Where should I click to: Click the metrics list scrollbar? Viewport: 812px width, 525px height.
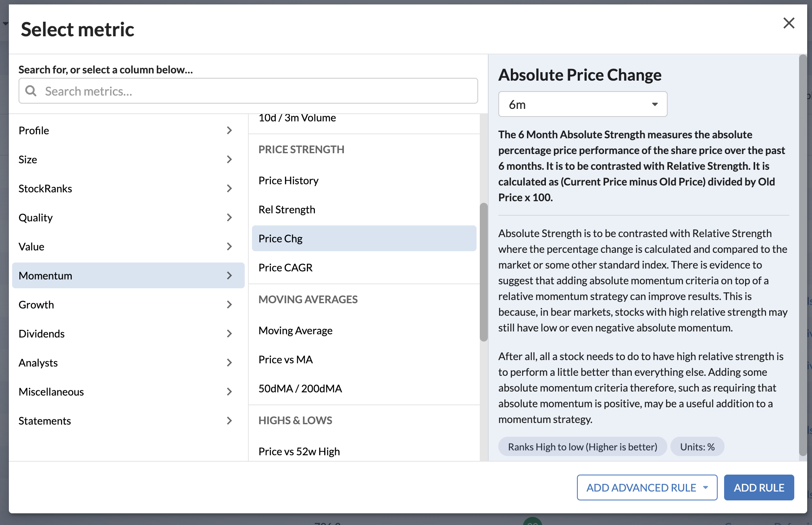click(x=483, y=272)
